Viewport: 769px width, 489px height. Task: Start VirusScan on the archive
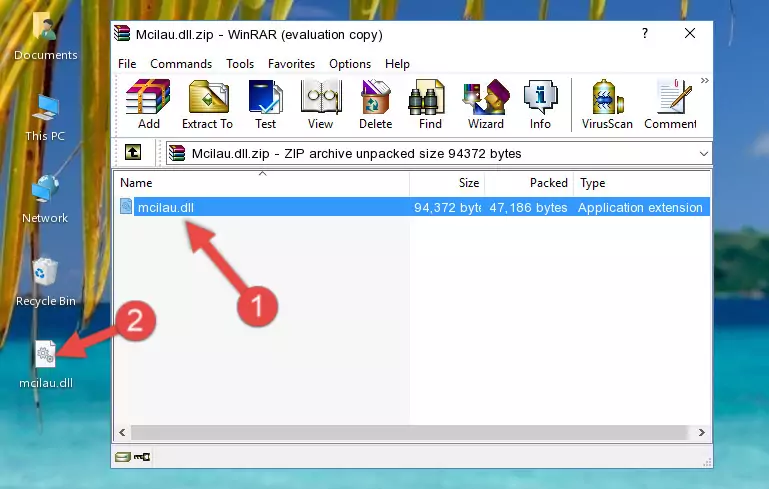[x=607, y=104]
